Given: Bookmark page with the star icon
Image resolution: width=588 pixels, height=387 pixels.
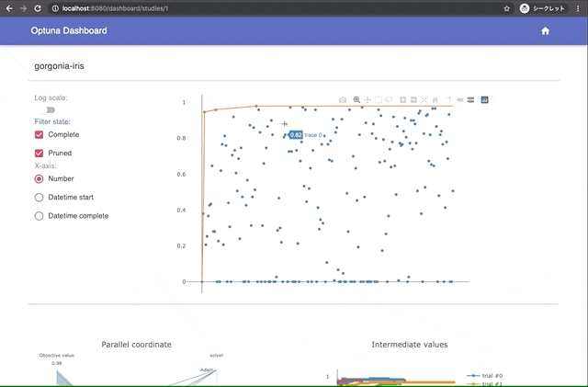Looking at the screenshot, I should coord(506,8).
